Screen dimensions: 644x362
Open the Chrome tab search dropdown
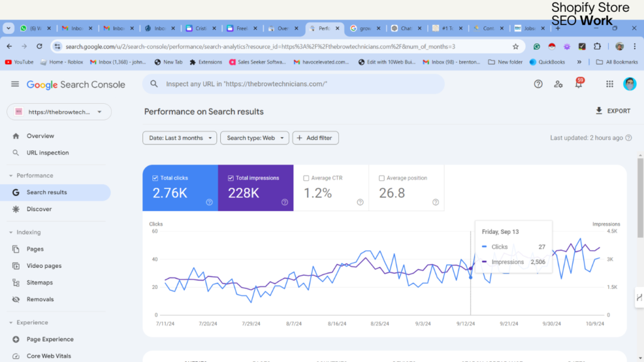coord(9,28)
